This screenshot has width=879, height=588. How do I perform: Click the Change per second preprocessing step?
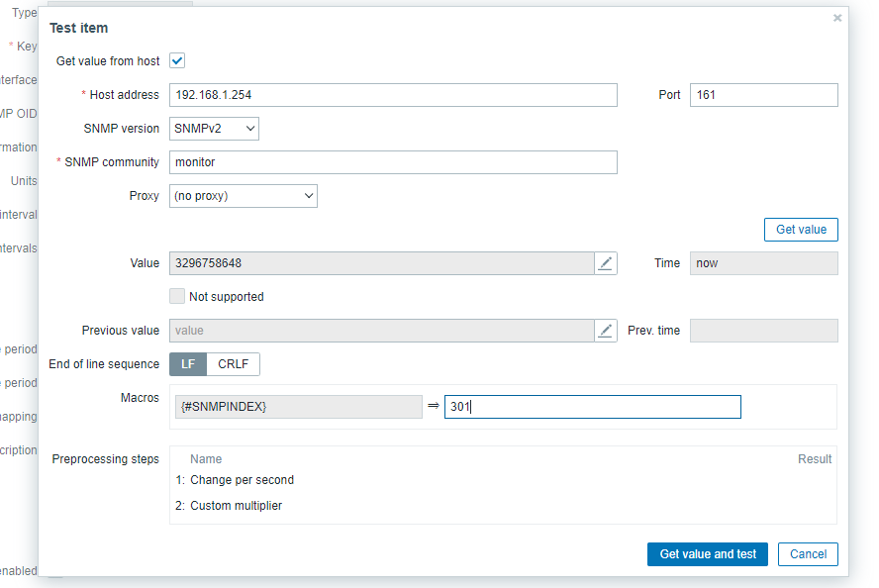click(x=242, y=480)
